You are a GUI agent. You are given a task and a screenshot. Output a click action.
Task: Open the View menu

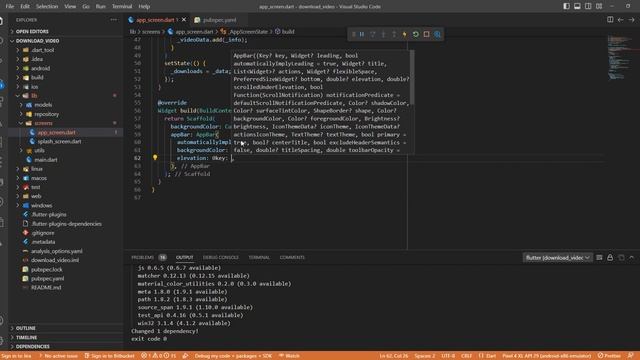[x=70, y=6]
